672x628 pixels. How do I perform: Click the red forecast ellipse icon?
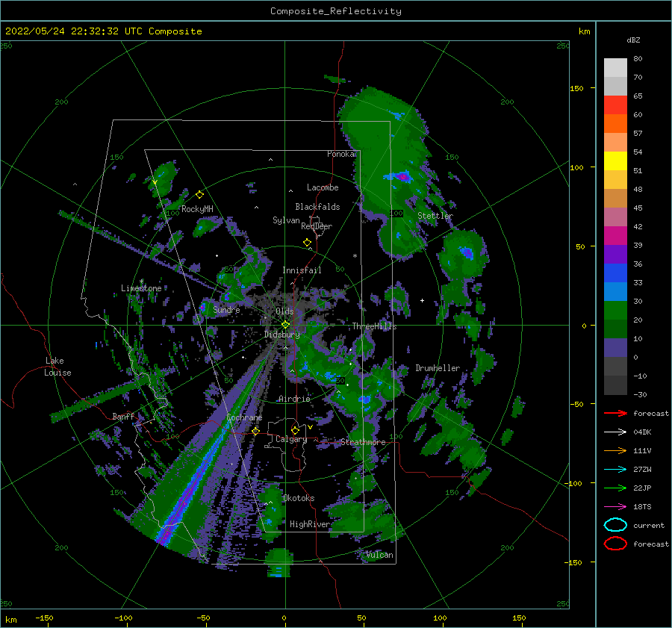(615, 544)
